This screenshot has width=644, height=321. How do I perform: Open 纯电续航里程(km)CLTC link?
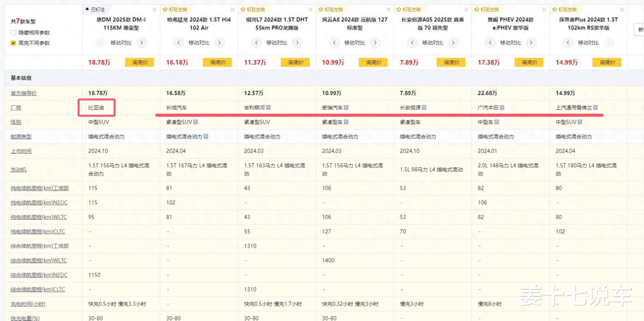[38, 232]
